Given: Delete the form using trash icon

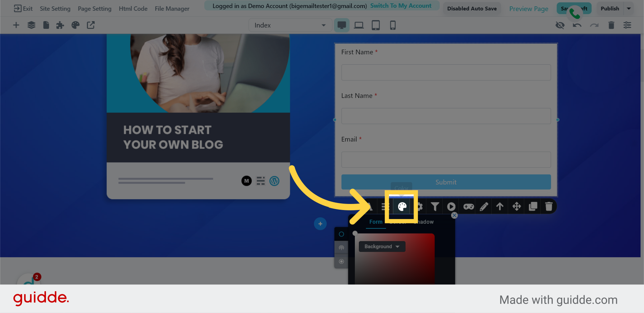Looking at the screenshot, I should click(x=549, y=206).
